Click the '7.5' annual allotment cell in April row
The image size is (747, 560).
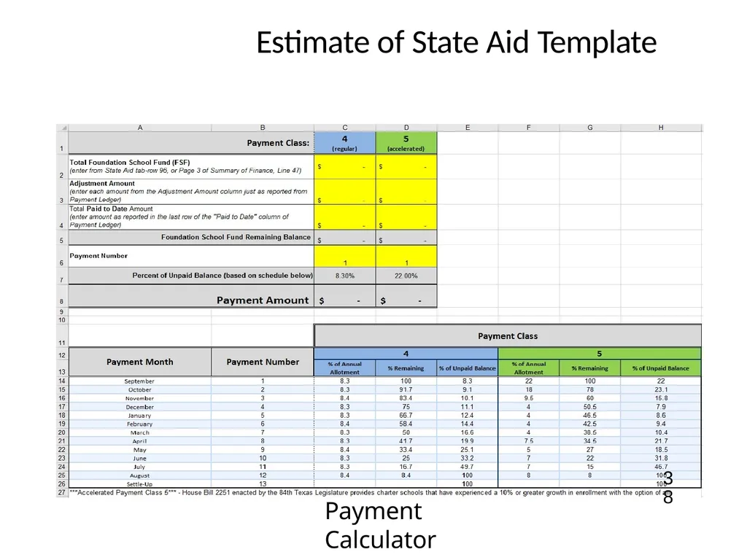529,441
